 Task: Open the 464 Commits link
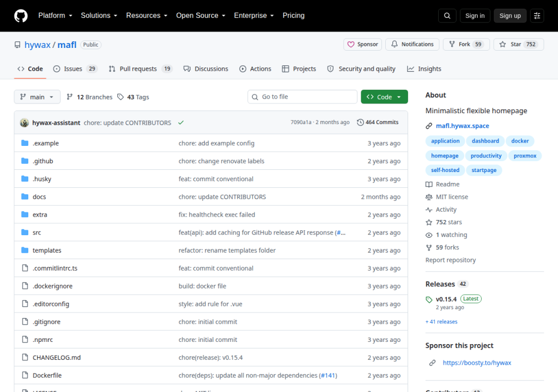pyautogui.click(x=378, y=122)
